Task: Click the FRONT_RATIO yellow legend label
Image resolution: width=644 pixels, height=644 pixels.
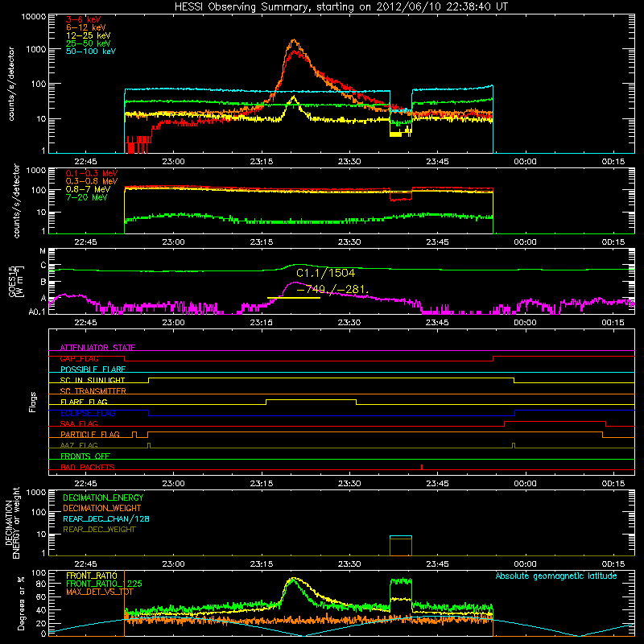Action: click(92, 576)
